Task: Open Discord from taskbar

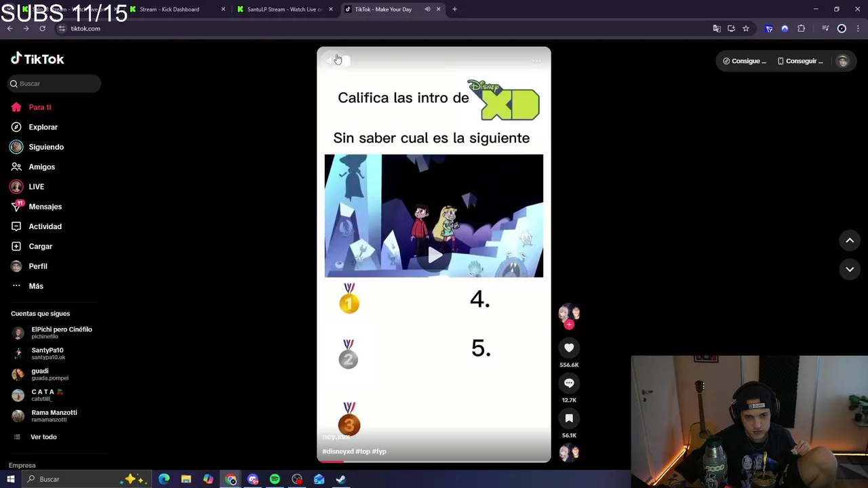Action: (x=253, y=479)
